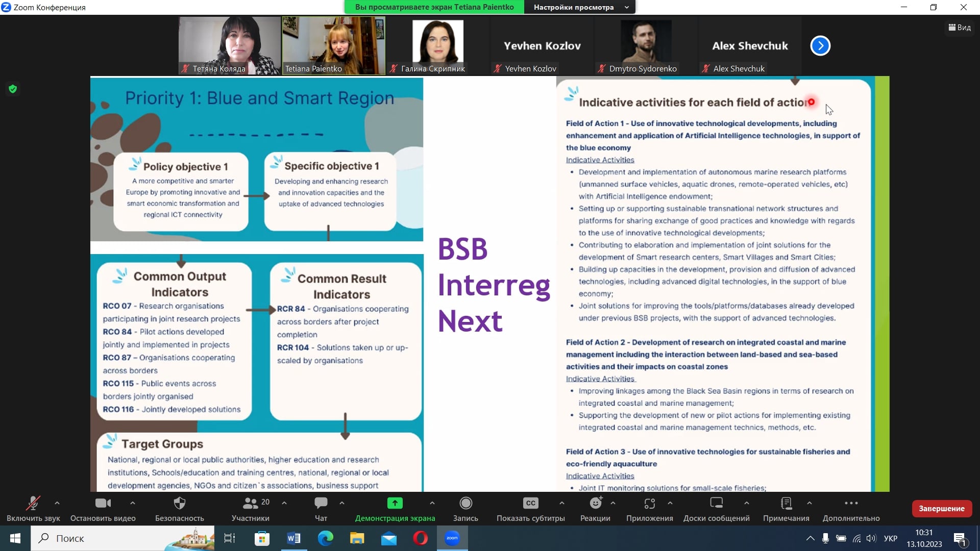Click Zoom icon in taskbar
This screenshot has width=980, height=551.
click(452, 538)
